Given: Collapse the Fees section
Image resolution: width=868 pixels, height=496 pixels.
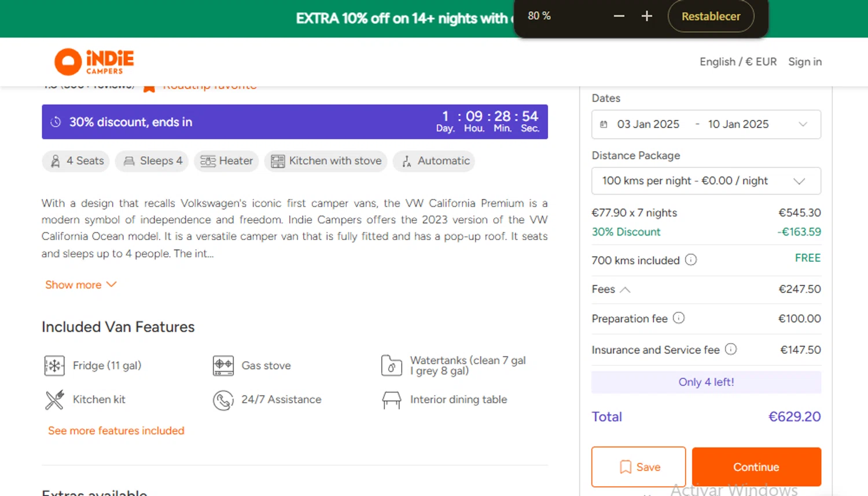Looking at the screenshot, I should pos(625,289).
